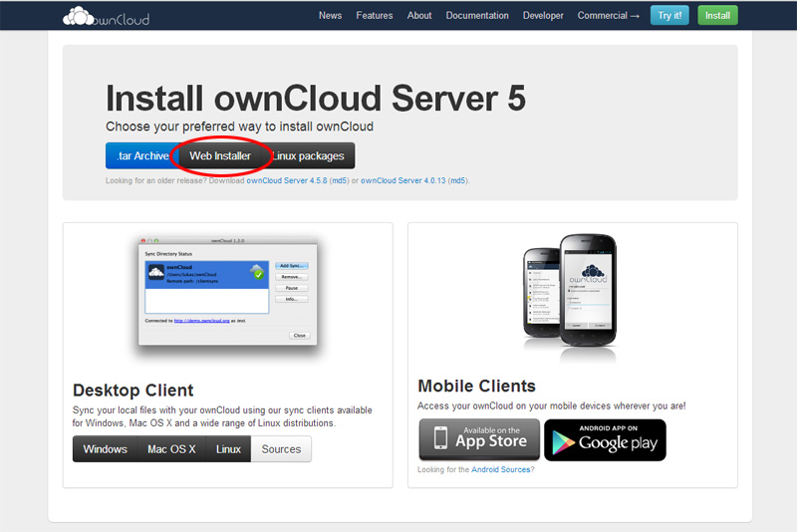This screenshot has width=797, height=532.
Task: Open the Developer section
Action: (543, 16)
